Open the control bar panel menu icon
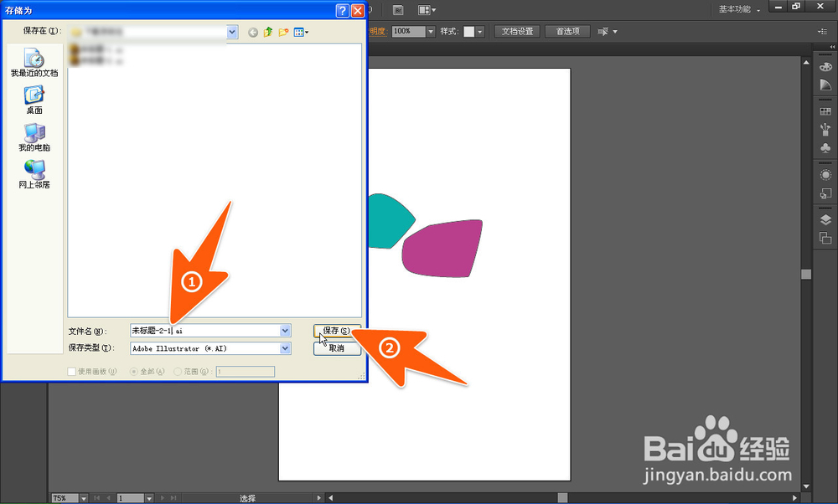Viewport: 838px width, 504px height. (x=823, y=32)
